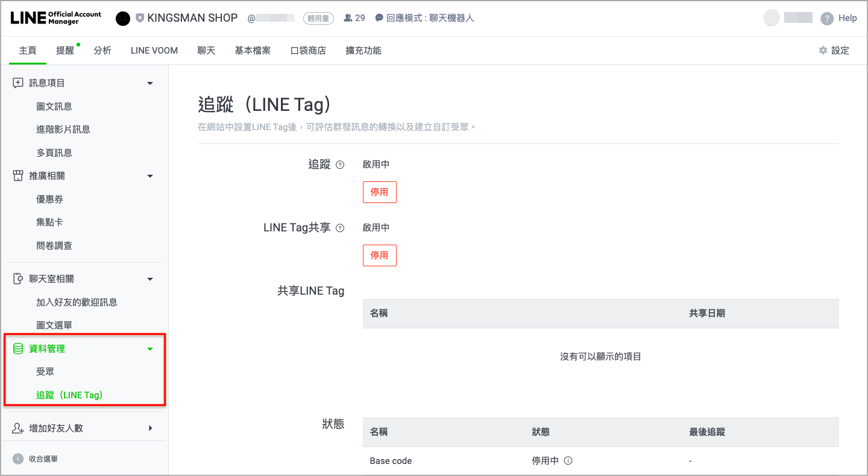Go to the LINE VOOM tab
Image resolution: width=868 pixels, height=476 pixels.
[154, 51]
